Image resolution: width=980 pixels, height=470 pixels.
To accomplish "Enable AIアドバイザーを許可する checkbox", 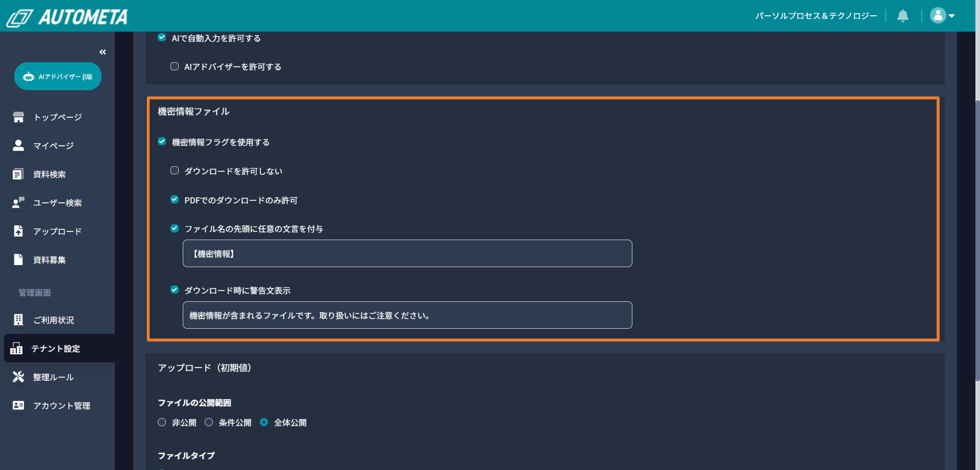I will point(174,66).
